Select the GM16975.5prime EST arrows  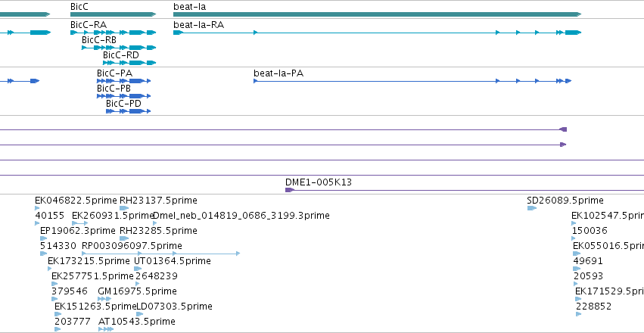coord(104,299)
